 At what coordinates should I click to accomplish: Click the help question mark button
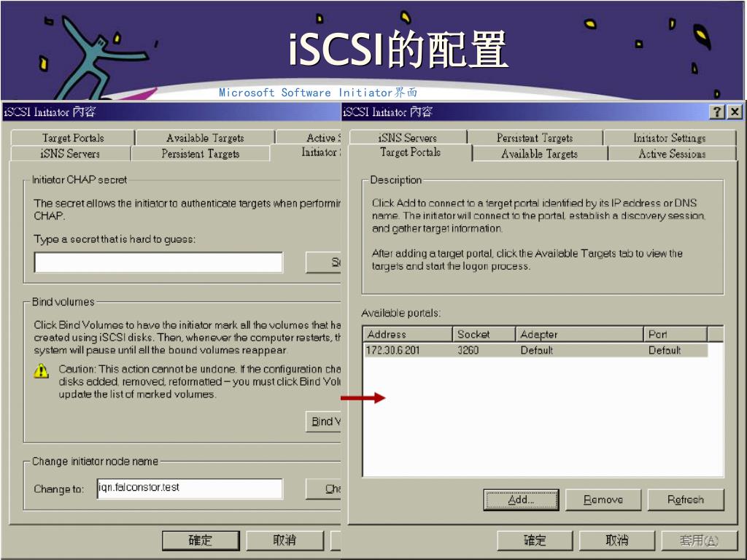click(x=717, y=112)
